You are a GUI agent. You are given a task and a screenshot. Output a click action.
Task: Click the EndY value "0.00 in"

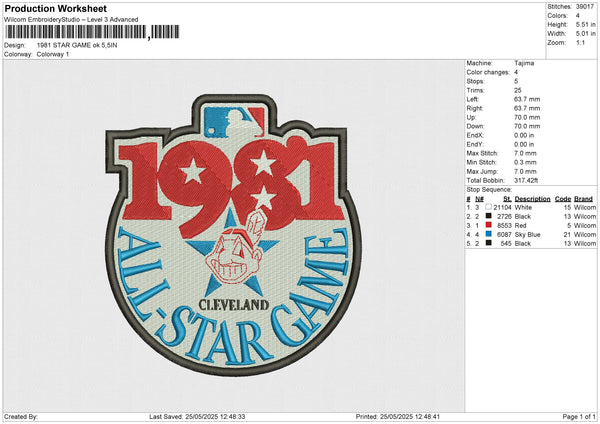click(x=524, y=144)
